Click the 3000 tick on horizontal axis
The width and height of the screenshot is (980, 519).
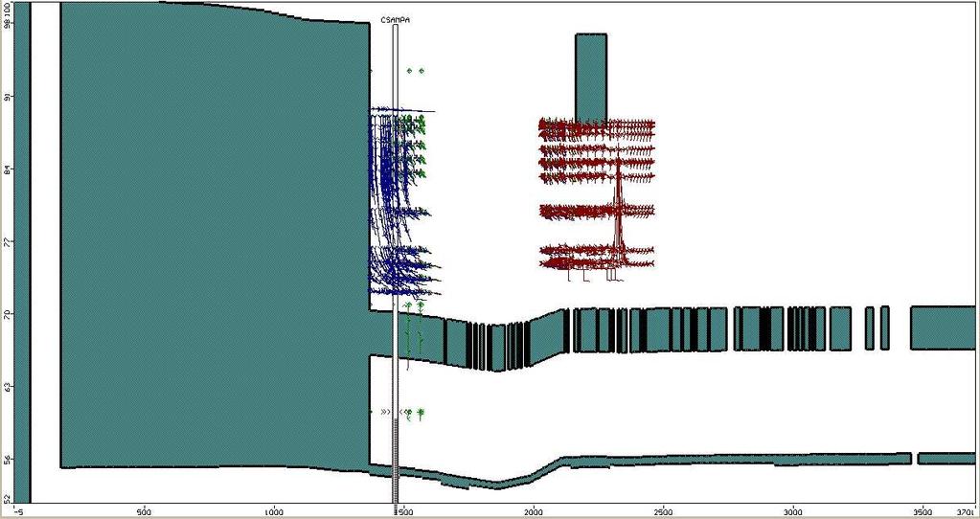point(792,511)
